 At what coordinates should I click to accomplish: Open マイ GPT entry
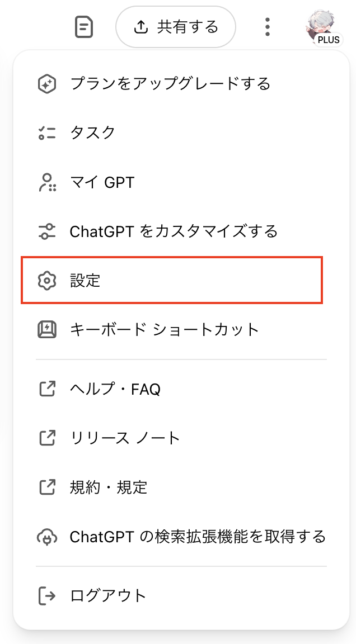click(x=102, y=182)
